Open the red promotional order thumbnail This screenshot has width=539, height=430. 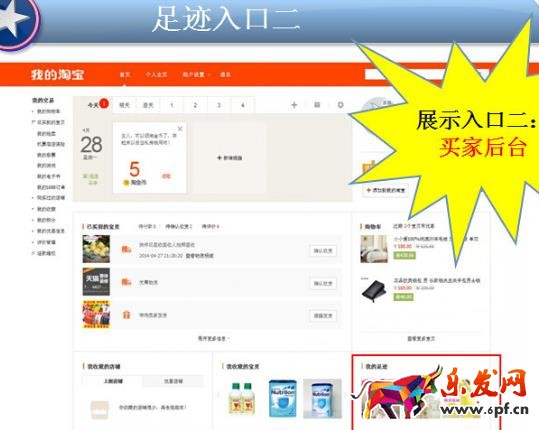(x=96, y=315)
